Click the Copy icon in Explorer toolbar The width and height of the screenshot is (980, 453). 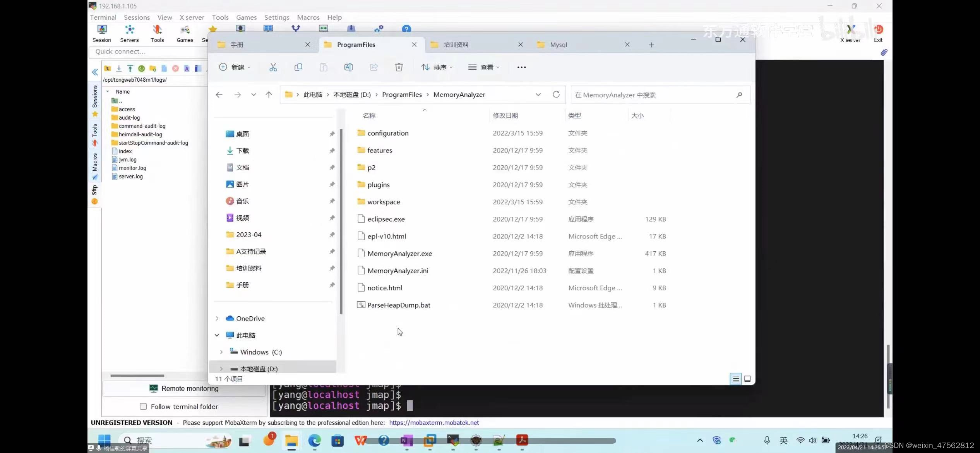[298, 67]
